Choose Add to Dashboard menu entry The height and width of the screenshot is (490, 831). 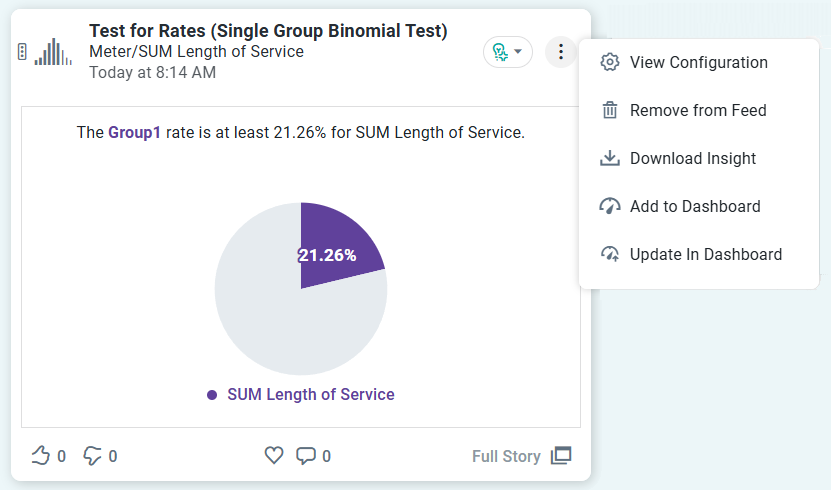(x=694, y=207)
